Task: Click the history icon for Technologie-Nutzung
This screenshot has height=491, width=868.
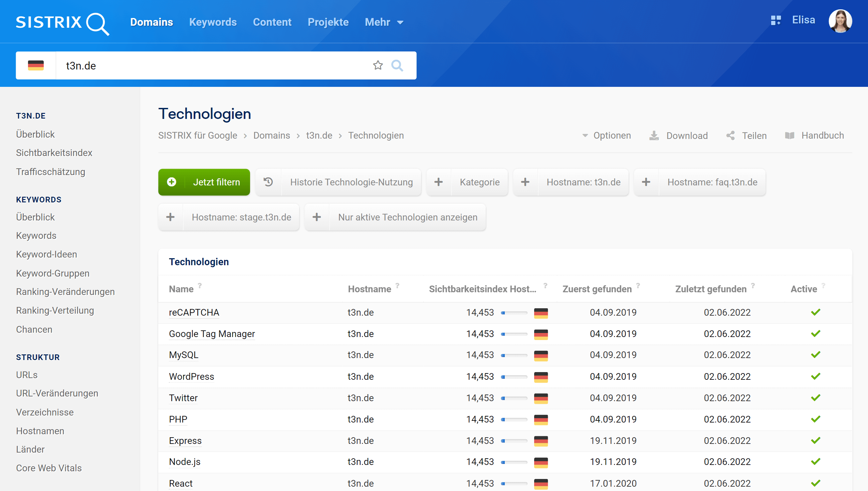Action: [268, 182]
